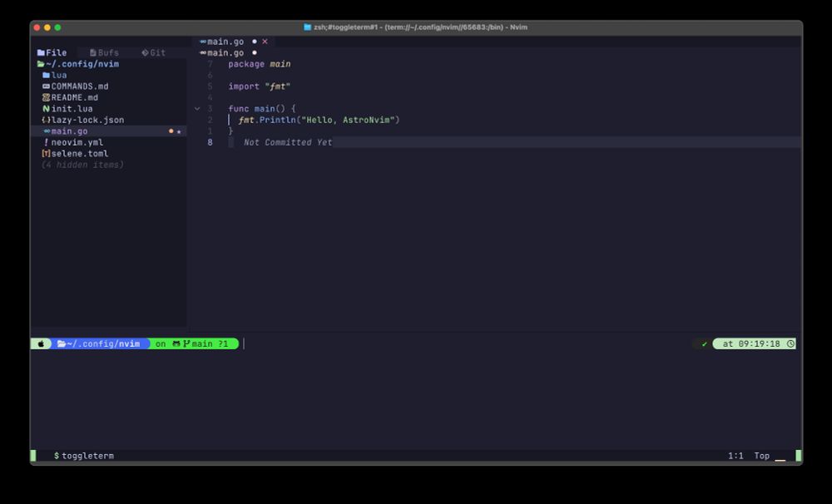Click the clock icon beside the time
The image size is (832, 504).
click(x=790, y=343)
